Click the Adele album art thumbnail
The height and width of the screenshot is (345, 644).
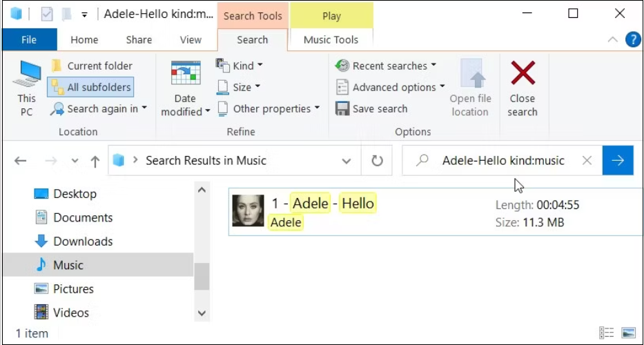(x=248, y=210)
